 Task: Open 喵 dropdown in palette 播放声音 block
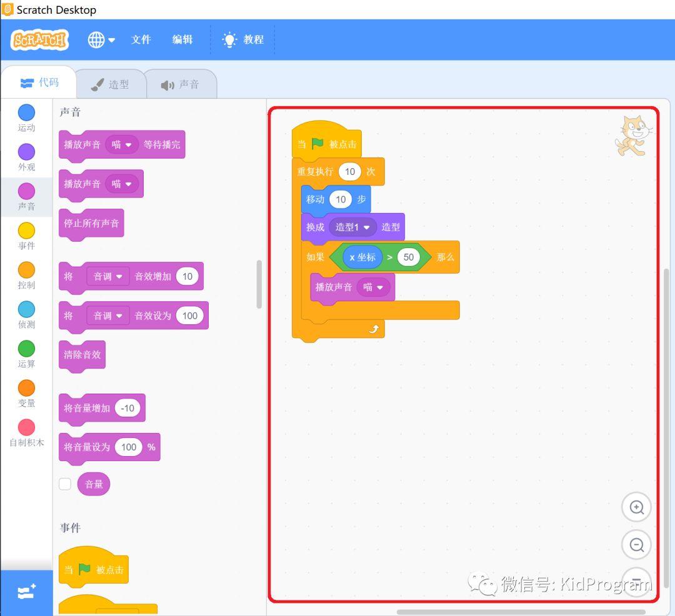click(x=122, y=184)
